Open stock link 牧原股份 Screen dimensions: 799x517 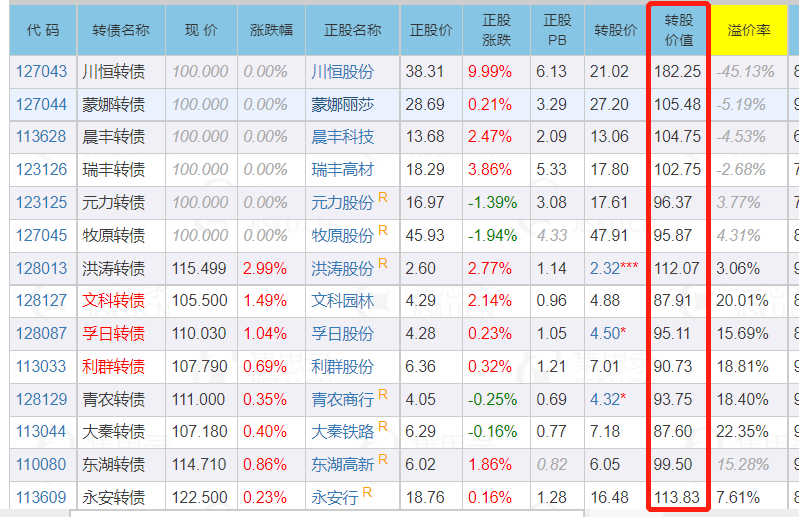pyautogui.click(x=343, y=235)
